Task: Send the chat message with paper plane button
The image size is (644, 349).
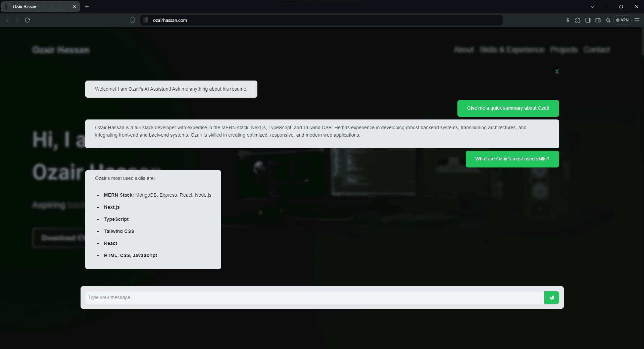Action: (551, 298)
